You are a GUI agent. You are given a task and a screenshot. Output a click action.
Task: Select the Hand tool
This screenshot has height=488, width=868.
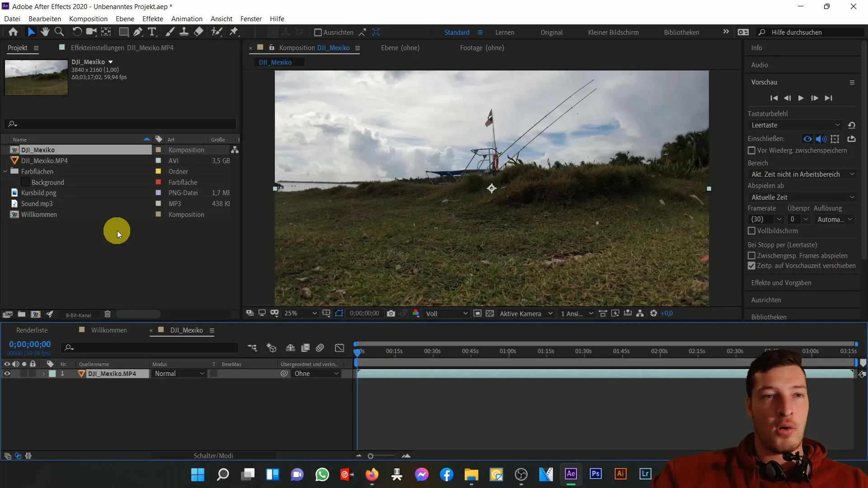click(45, 32)
